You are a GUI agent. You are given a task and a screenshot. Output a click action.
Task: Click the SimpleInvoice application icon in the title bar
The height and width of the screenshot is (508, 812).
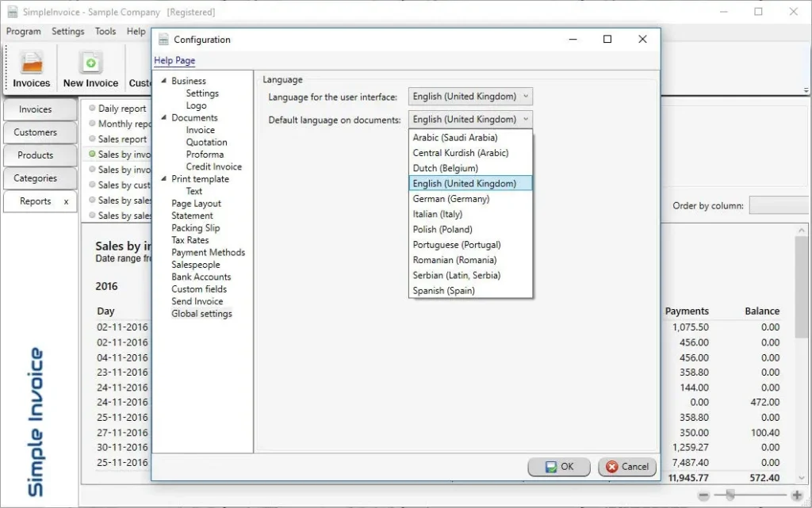tap(11, 12)
